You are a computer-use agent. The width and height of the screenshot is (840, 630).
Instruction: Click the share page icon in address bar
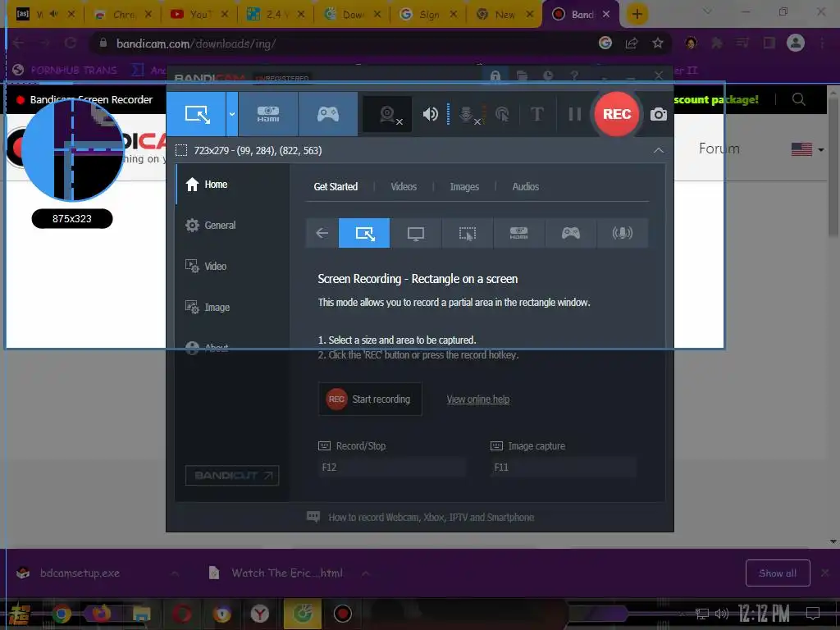(632, 43)
